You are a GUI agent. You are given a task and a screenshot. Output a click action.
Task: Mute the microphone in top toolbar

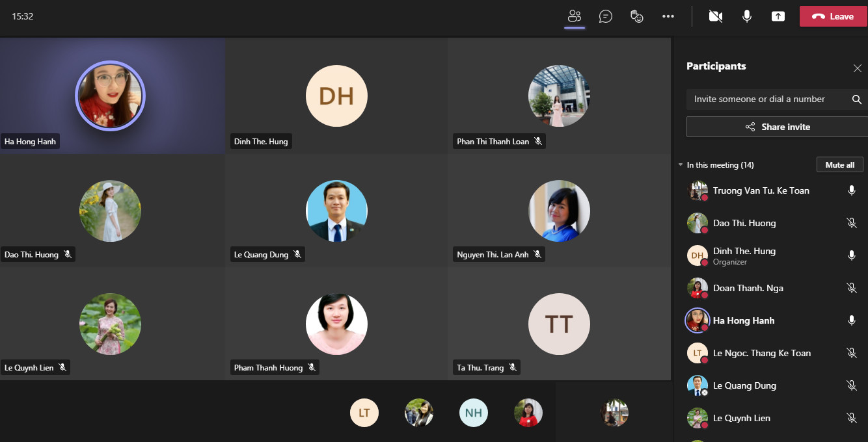(747, 16)
